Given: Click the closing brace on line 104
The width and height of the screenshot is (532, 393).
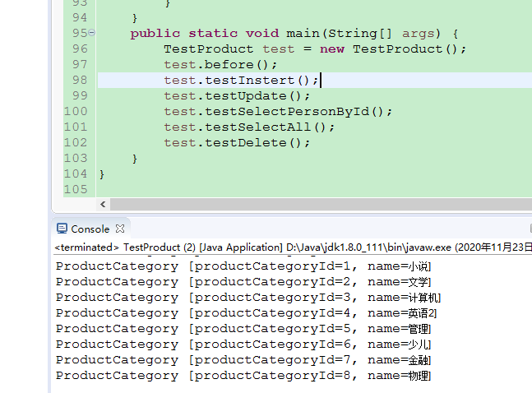Looking at the screenshot, I should pos(102,174).
